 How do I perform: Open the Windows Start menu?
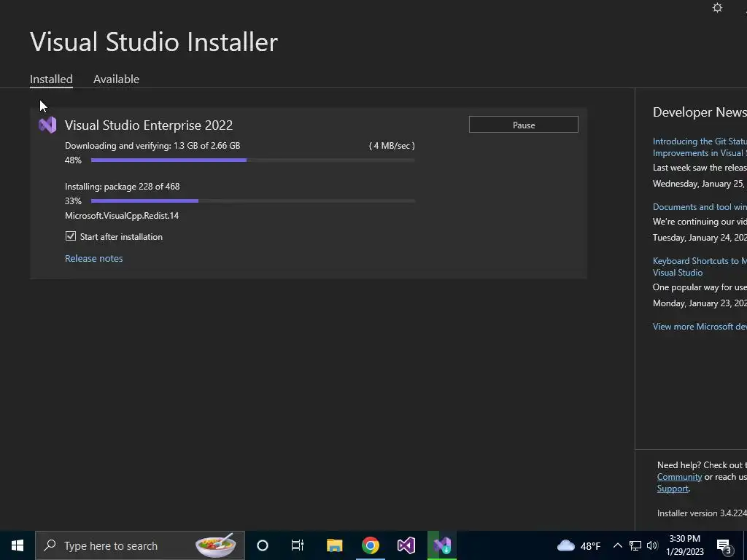[x=18, y=545]
